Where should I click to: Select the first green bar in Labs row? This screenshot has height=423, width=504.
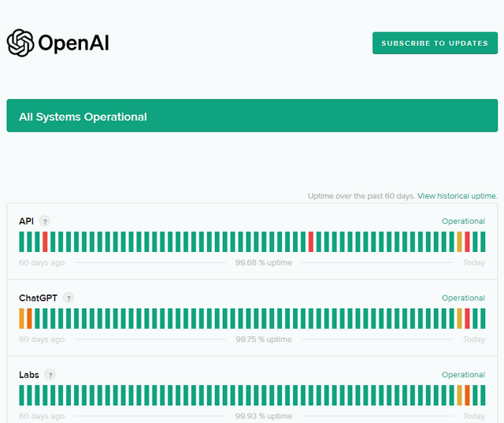click(x=21, y=395)
